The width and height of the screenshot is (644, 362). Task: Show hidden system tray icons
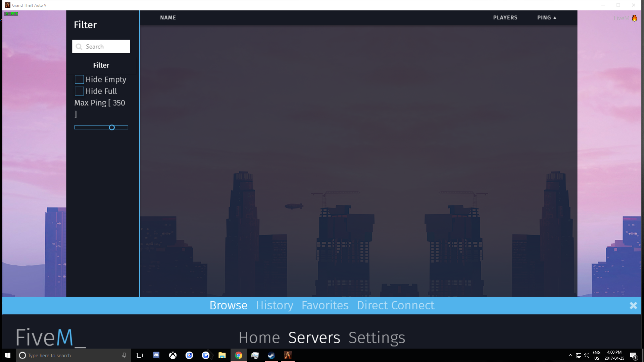(x=570, y=355)
